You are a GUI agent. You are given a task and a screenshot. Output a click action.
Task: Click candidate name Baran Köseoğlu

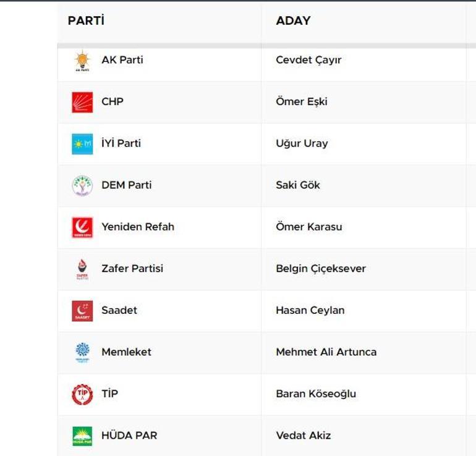316,394
